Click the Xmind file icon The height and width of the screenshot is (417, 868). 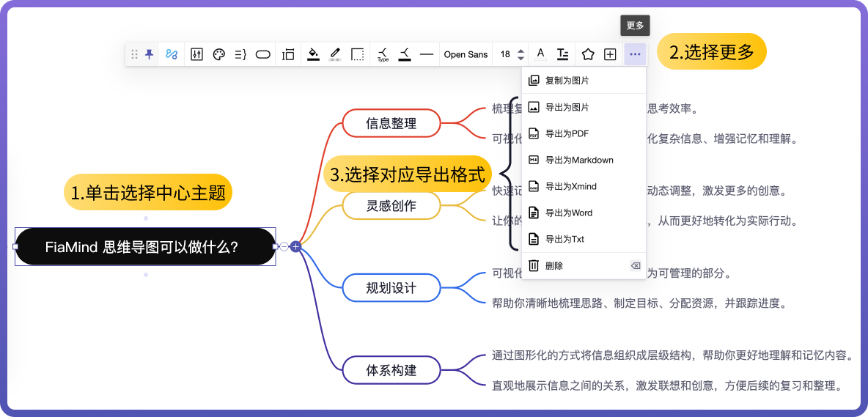click(x=534, y=186)
